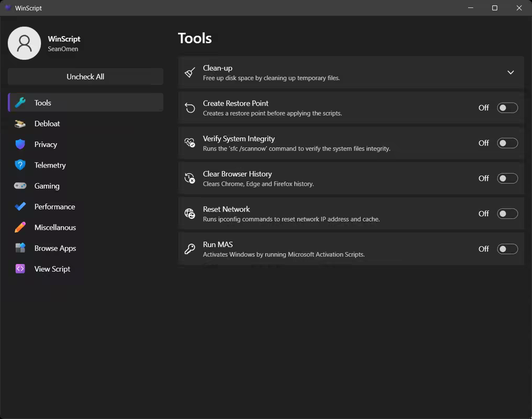This screenshot has height=419, width=532.
Task: Expand the Clean-up section chevron
Action: point(511,73)
